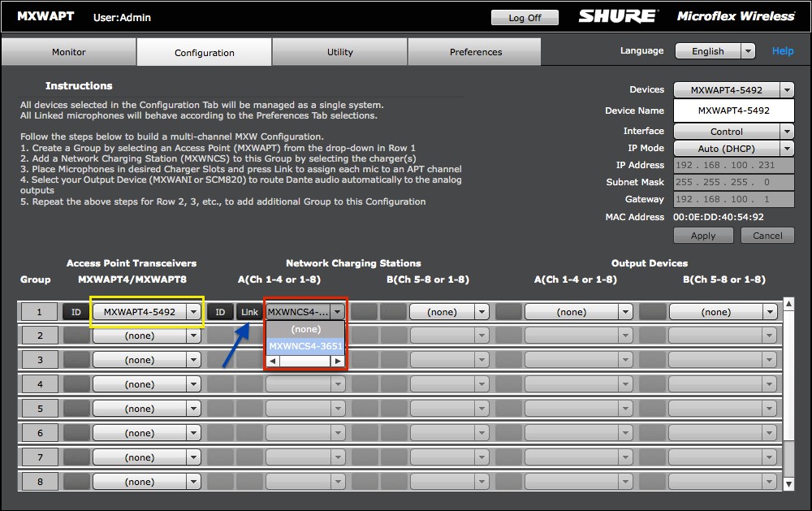Click the right arrow of dropdown list scrollbar

(338, 361)
